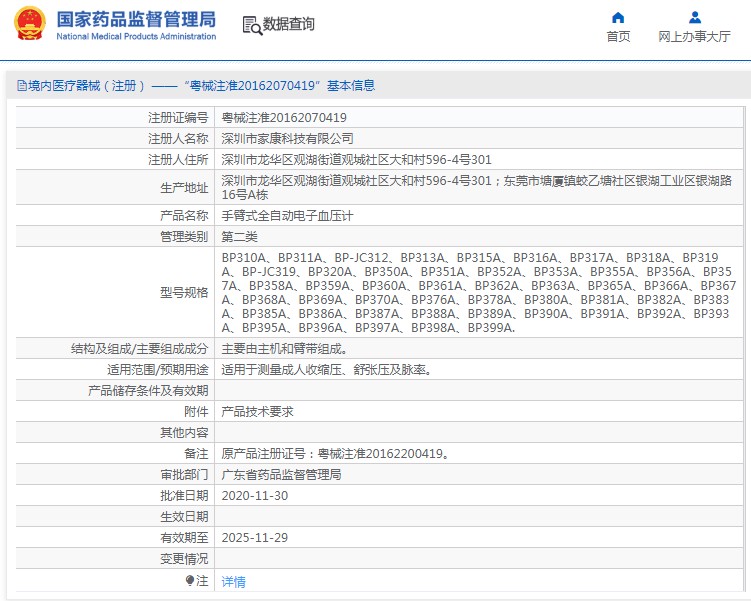This screenshot has height=601, width=751.
Task: Click the 其他内容 row label
Action: 184,433
